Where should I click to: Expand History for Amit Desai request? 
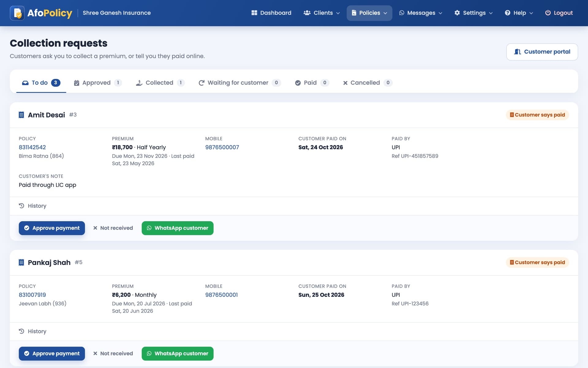click(x=32, y=206)
